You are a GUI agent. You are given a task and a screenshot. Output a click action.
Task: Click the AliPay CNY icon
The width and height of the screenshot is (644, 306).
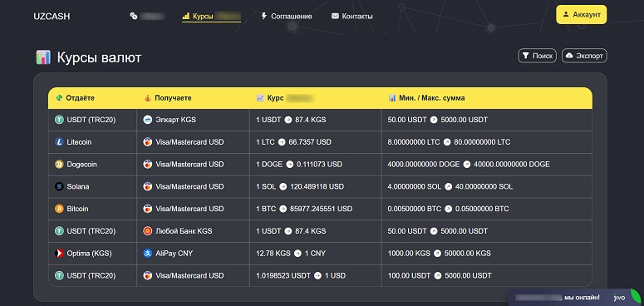[147, 254]
